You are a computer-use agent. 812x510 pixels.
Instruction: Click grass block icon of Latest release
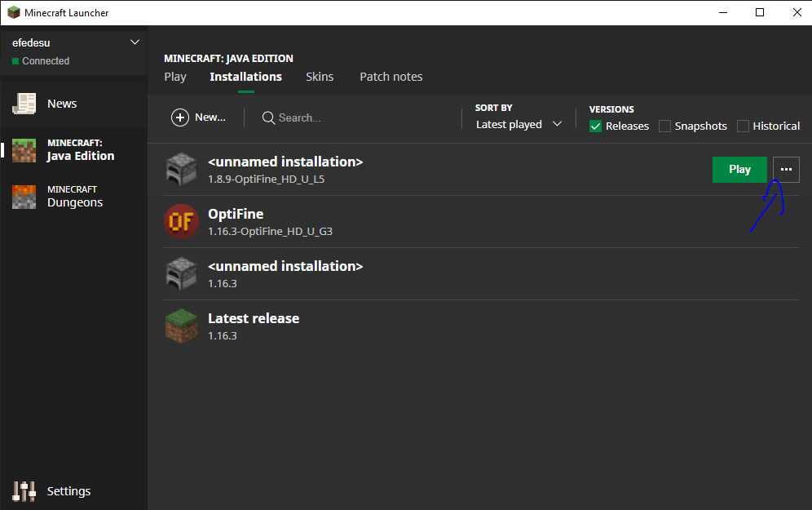pos(181,326)
